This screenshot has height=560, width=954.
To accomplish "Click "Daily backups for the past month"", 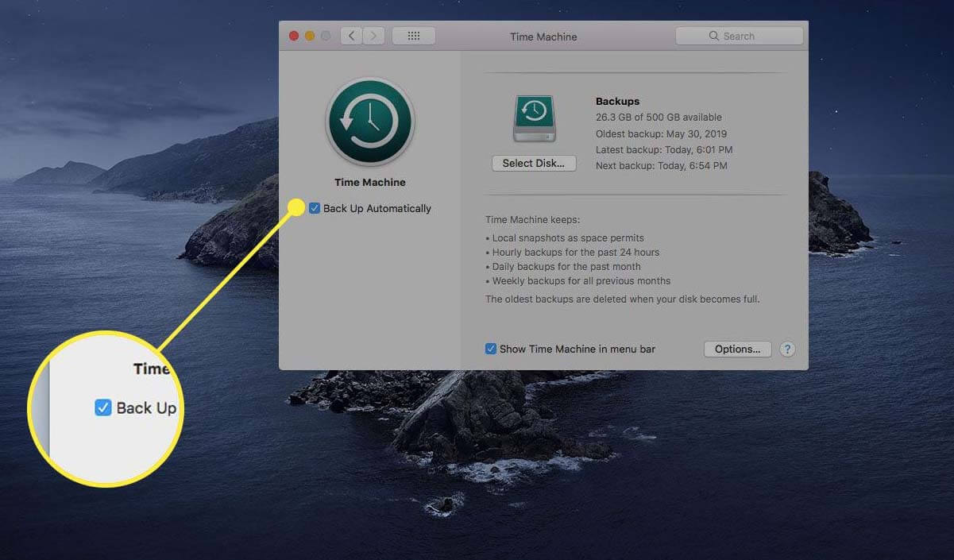I will 566,266.
